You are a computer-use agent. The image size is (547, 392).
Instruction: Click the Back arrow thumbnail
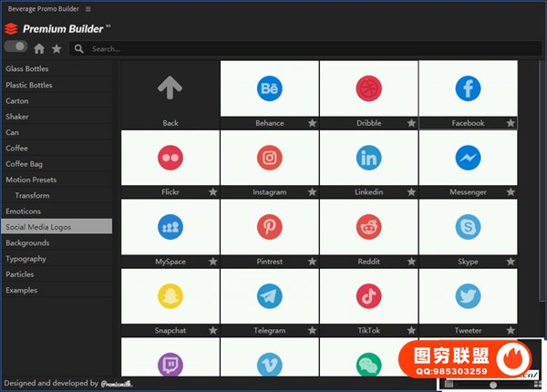tap(170, 88)
